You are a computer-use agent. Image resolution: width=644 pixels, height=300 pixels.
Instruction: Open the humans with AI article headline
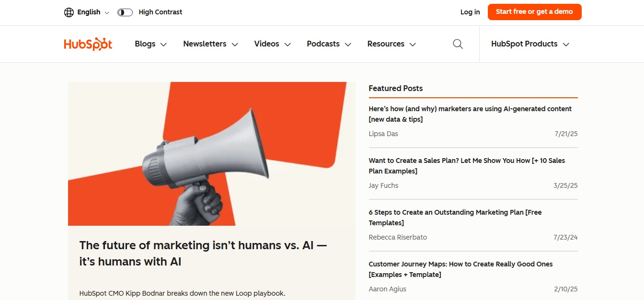point(203,253)
